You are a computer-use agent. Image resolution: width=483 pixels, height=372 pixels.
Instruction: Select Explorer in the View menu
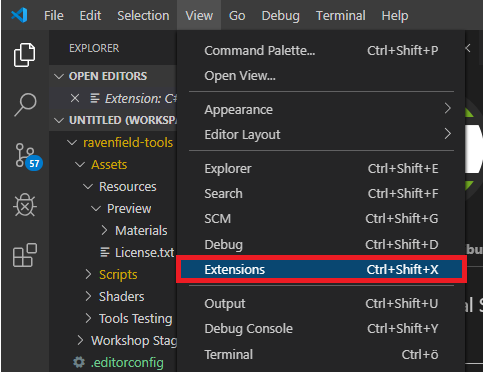point(321,168)
